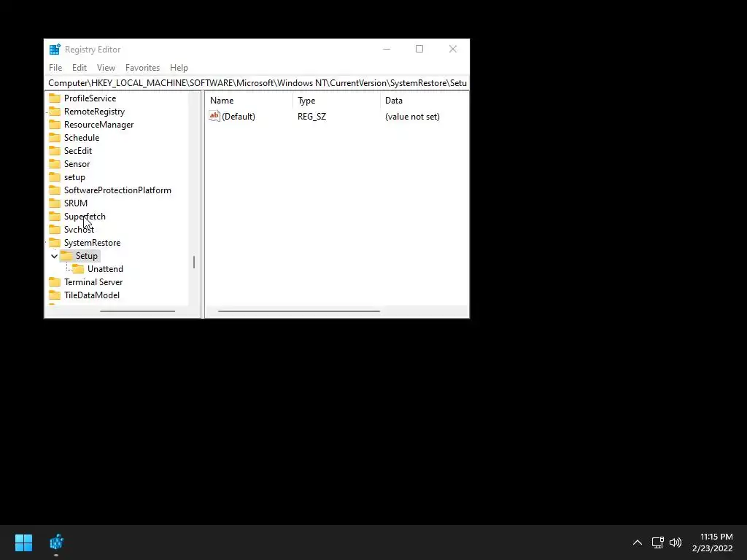Open the volume tray icon
Screen dimensions: 747x560
click(676, 542)
